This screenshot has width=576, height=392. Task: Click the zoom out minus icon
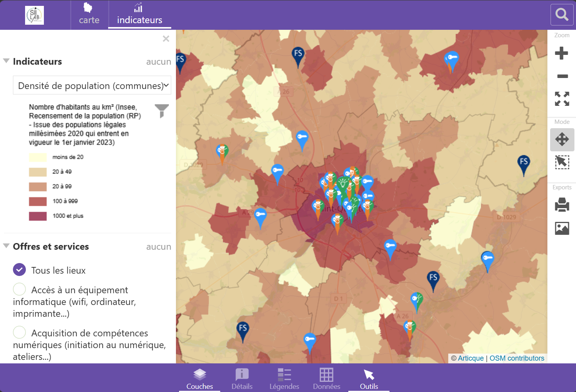562,76
